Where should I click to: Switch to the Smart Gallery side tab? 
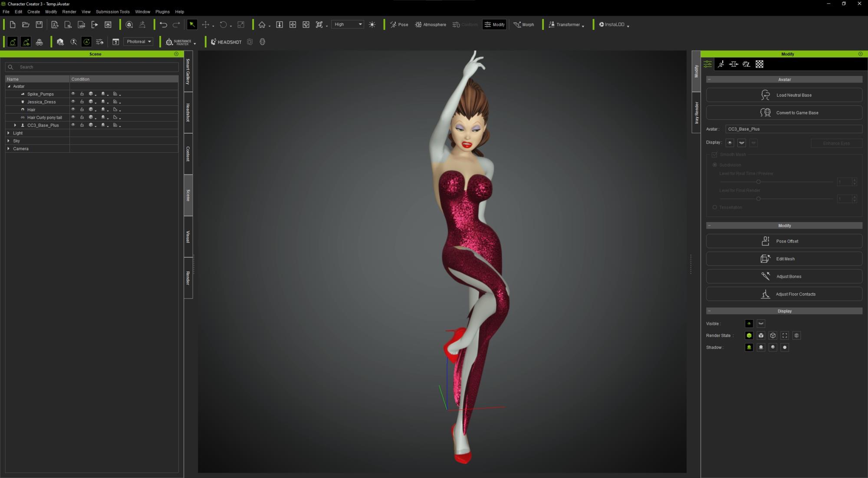(188, 71)
